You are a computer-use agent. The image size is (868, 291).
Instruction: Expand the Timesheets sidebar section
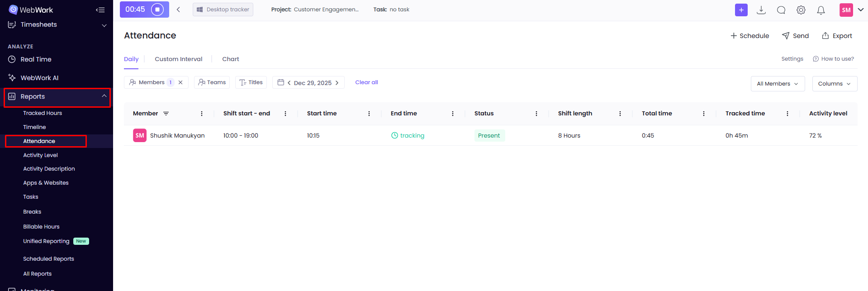click(x=104, y=25)
